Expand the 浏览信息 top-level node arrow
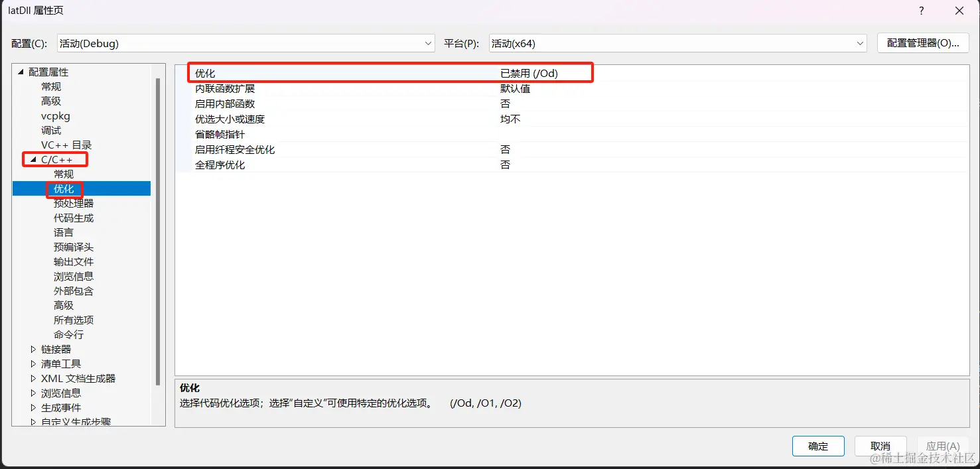This screenshot has height=469, width=980. [x=33, y=393]
